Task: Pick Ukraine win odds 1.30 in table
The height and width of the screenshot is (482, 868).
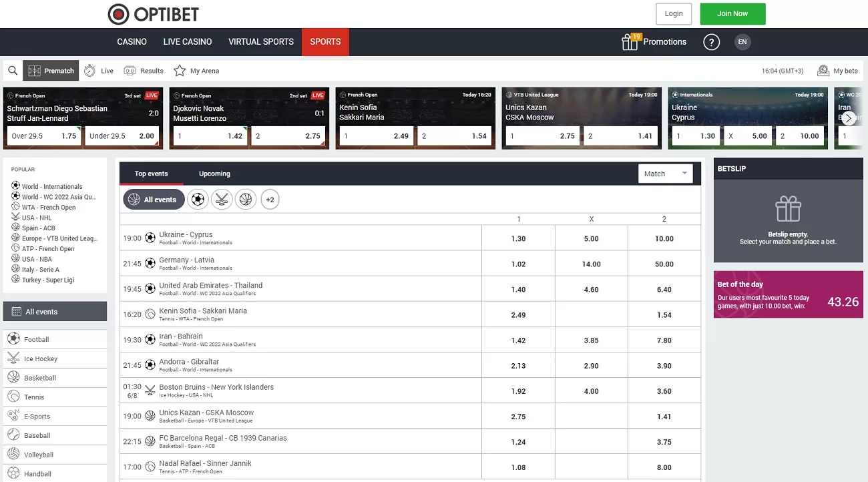Action: point(518,238)
